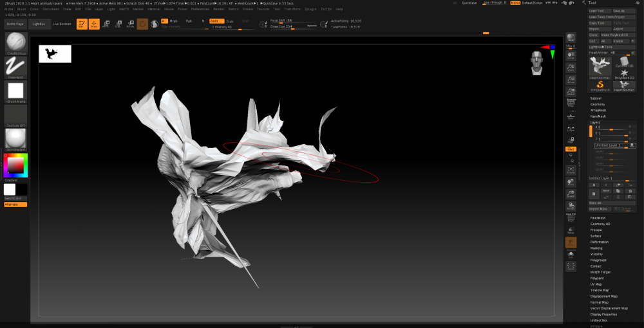
Task: Enable Mrgb color mode
Action: point(174,21)
